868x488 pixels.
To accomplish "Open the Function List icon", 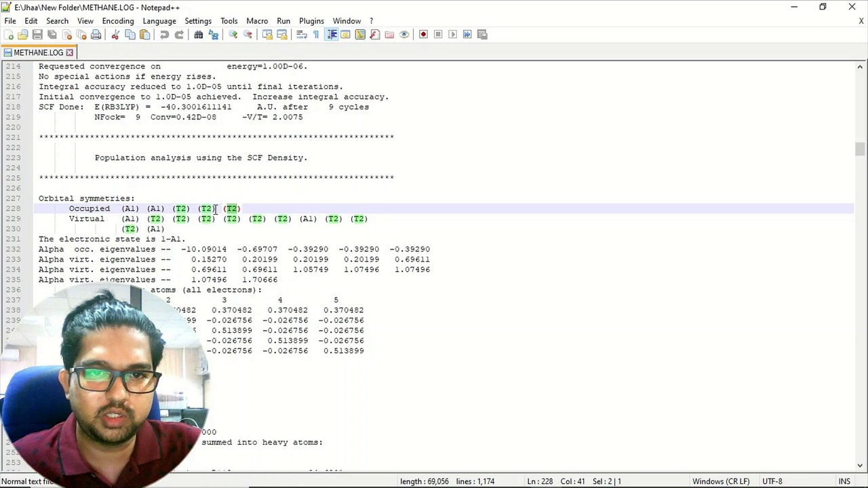I will [374, 35].
